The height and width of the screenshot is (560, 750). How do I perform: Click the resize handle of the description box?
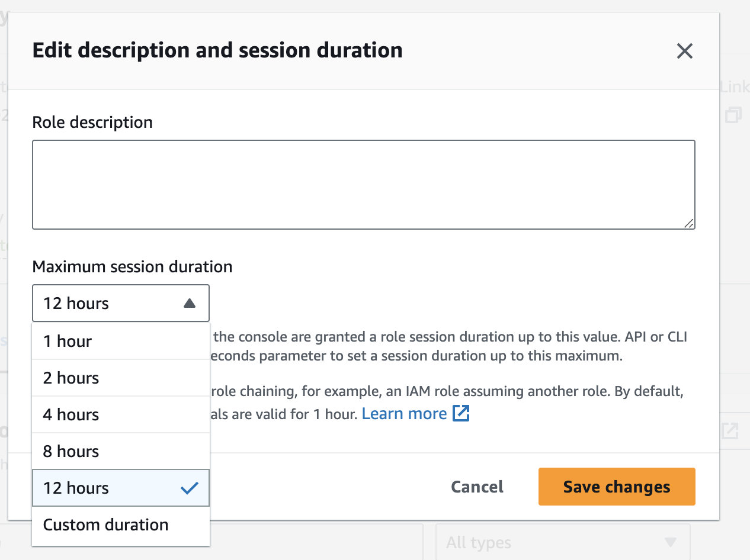pyautogui.click(x=690, y=223)
